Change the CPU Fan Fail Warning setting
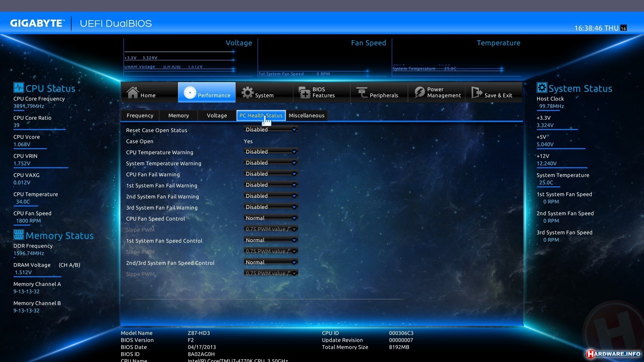The height and width of the screenshot is (362, 644). coord(271,174)
